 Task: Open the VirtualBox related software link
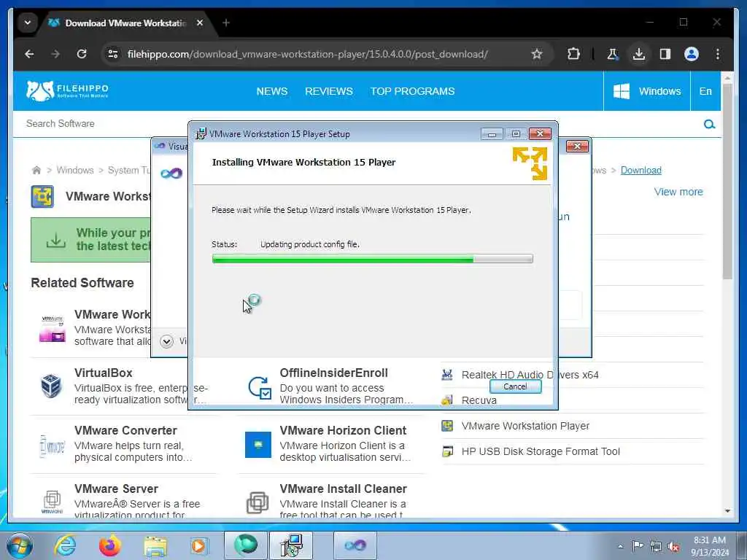[x=104, y=373]
